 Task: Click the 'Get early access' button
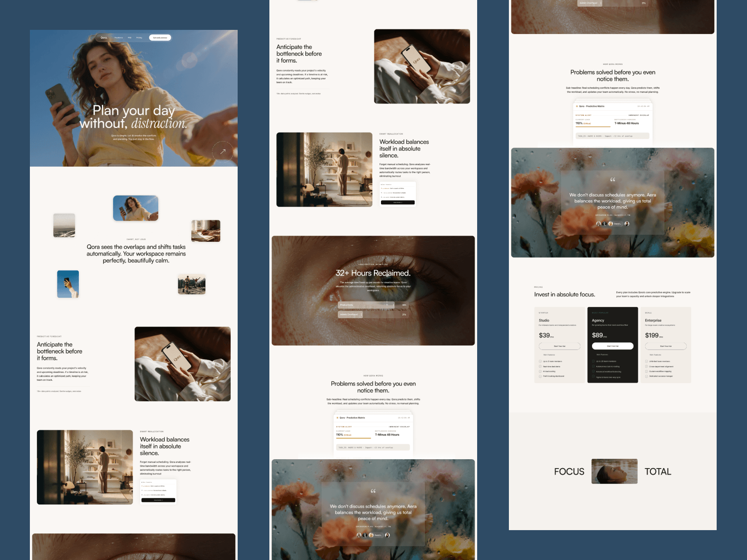pos(160,38)
